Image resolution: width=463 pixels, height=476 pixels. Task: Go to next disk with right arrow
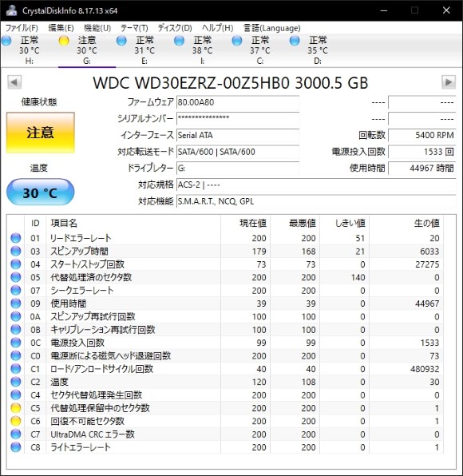449,82
